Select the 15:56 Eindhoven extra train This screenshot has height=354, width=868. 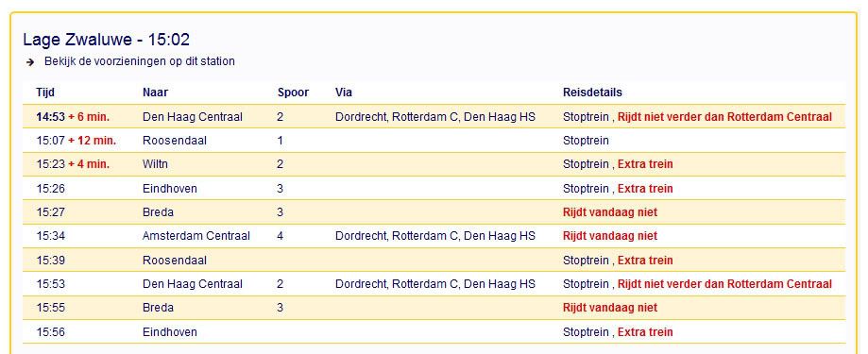(x=434, y=332)
